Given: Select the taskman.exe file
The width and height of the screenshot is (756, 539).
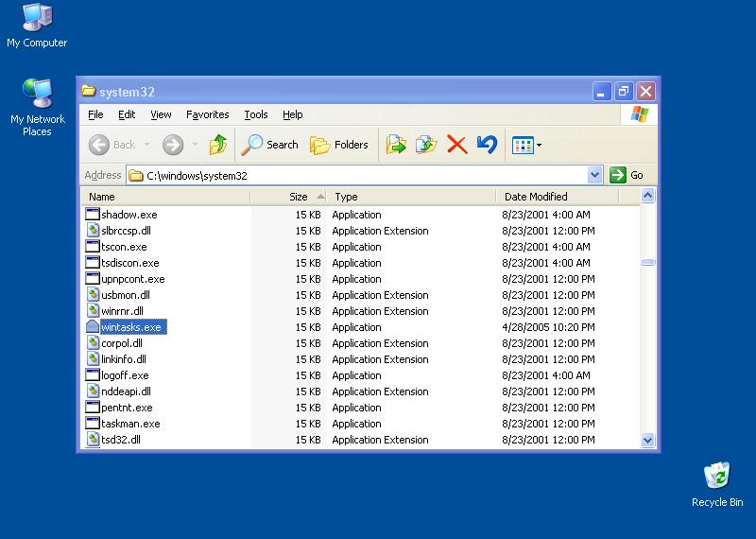Looking at the screenshot, I should coord(130,424).
